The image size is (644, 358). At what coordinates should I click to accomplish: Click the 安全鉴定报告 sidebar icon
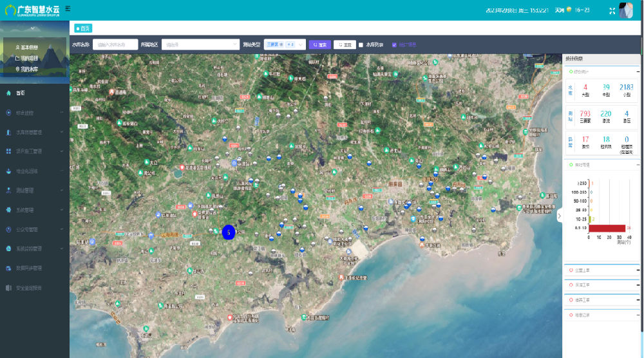(x=8, y=288)
